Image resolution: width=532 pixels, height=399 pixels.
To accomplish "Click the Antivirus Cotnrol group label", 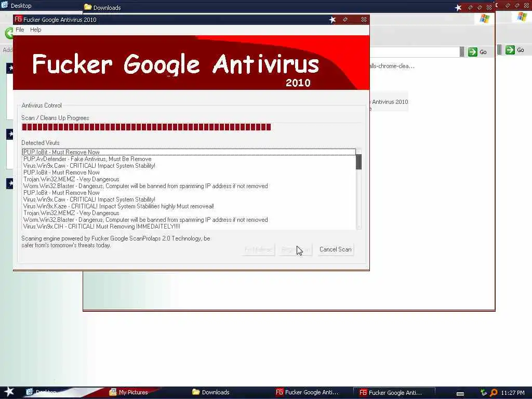I will click(x=42, y=105).
